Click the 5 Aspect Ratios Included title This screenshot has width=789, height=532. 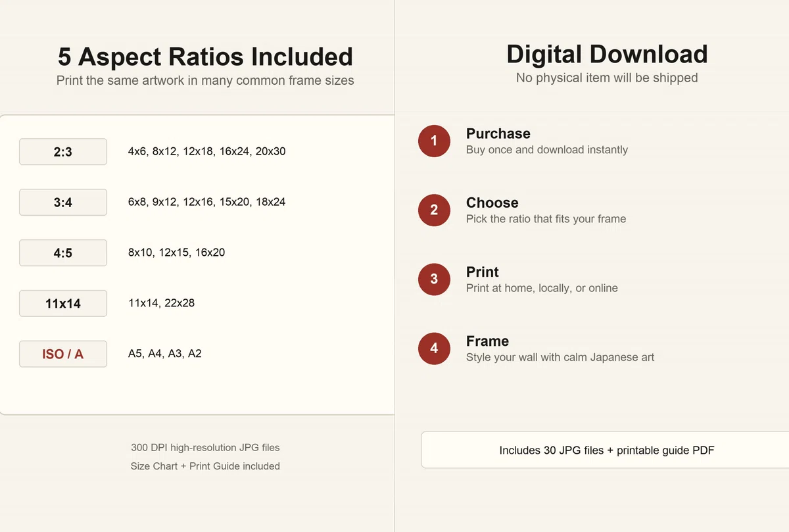[x=205, y=57]
